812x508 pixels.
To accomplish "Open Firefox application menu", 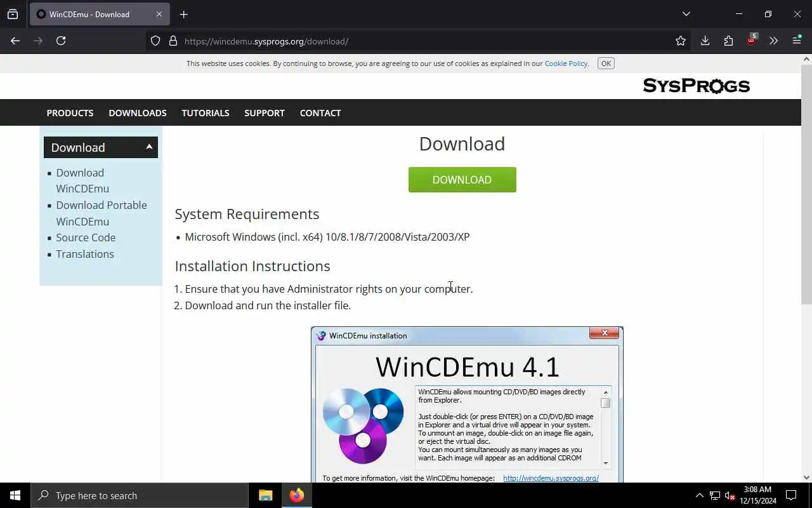I will click(797, 41).
